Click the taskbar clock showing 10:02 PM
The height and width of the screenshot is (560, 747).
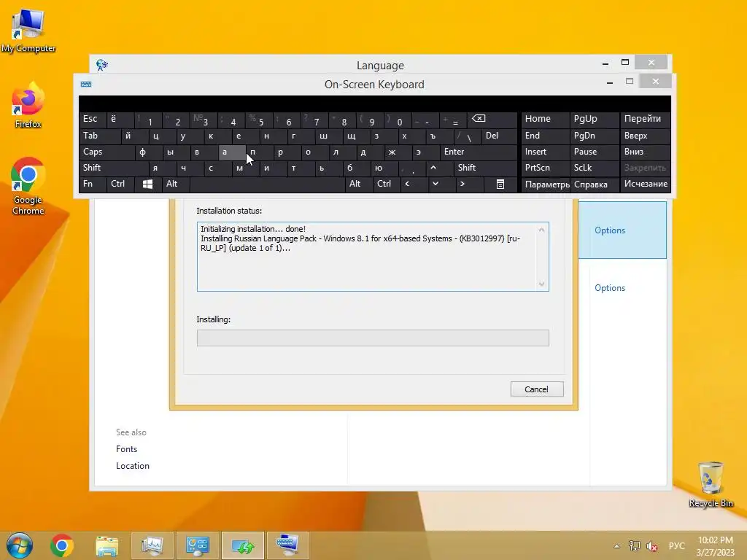click(715, 545)
